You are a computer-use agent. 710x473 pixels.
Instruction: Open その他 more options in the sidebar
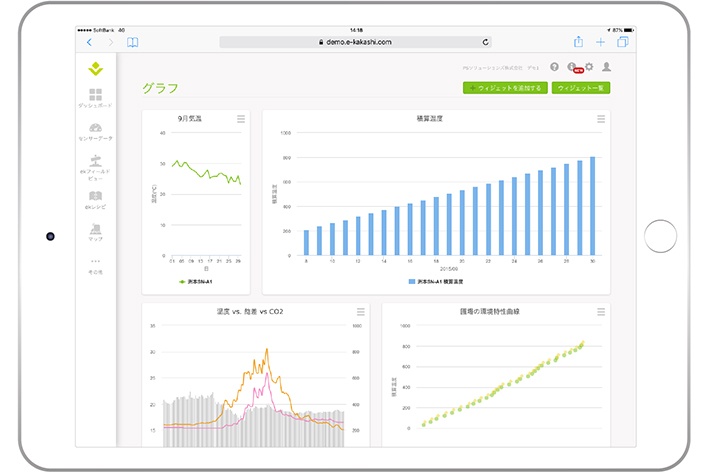(95, 267)
